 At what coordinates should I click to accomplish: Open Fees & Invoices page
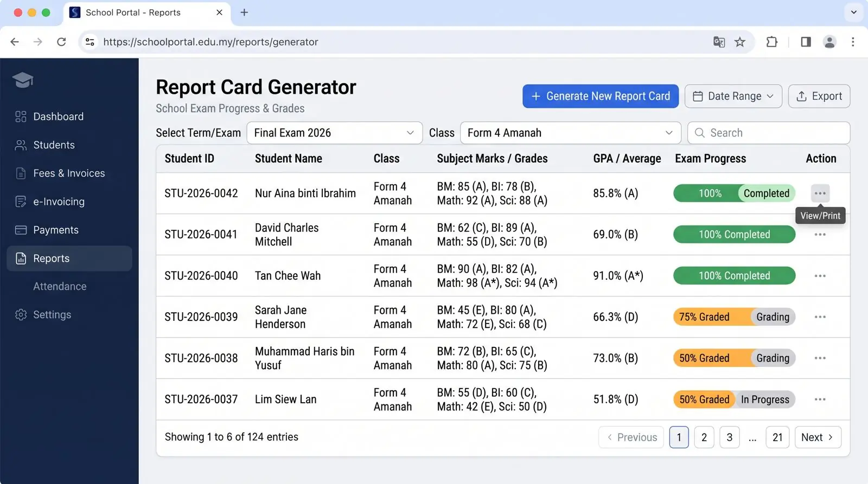click(x=69, y=173)
